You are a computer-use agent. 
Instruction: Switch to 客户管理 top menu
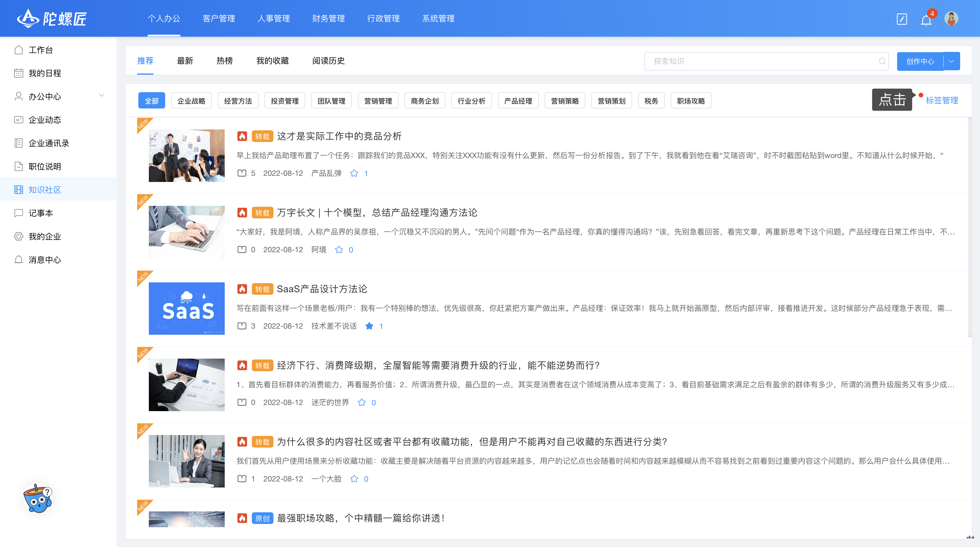click(219, 18)
